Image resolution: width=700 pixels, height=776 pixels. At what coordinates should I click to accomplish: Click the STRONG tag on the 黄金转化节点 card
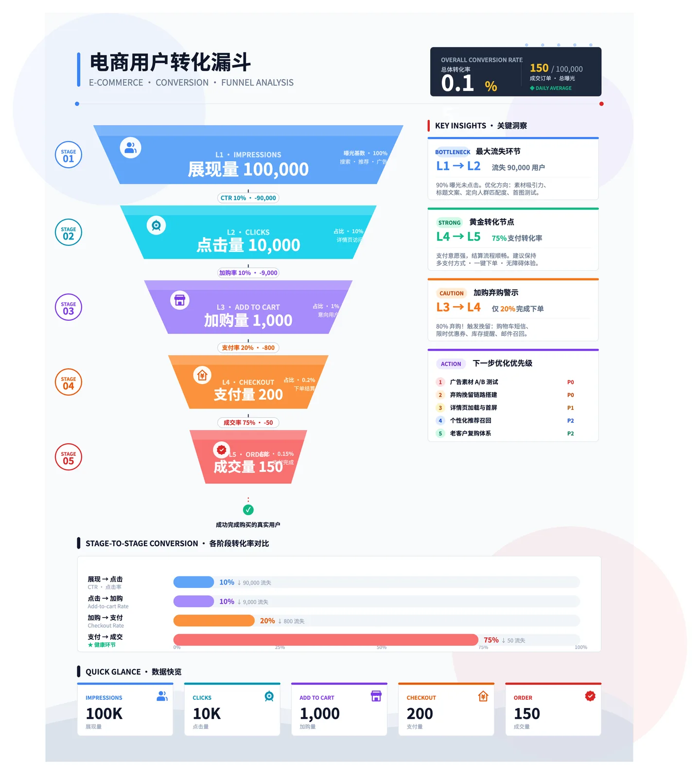449,223
